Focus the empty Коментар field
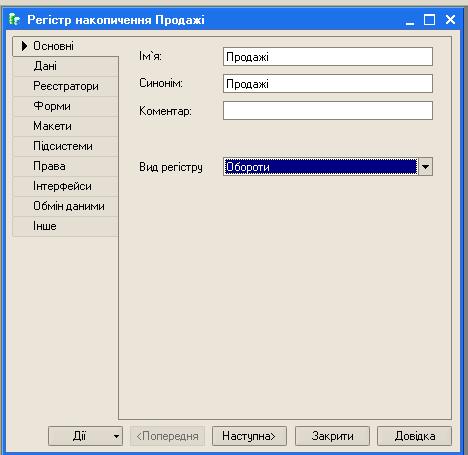Viewport: 468px width, 455px height. (328, 111)
